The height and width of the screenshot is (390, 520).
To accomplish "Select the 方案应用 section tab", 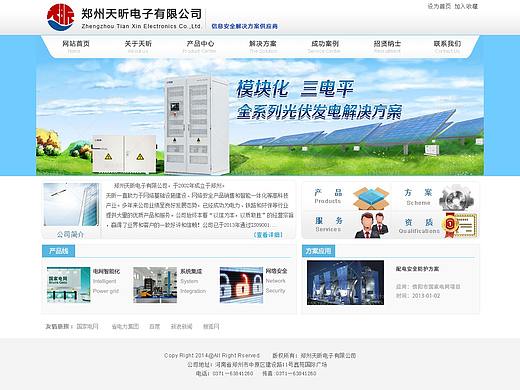I will point(318,251).
